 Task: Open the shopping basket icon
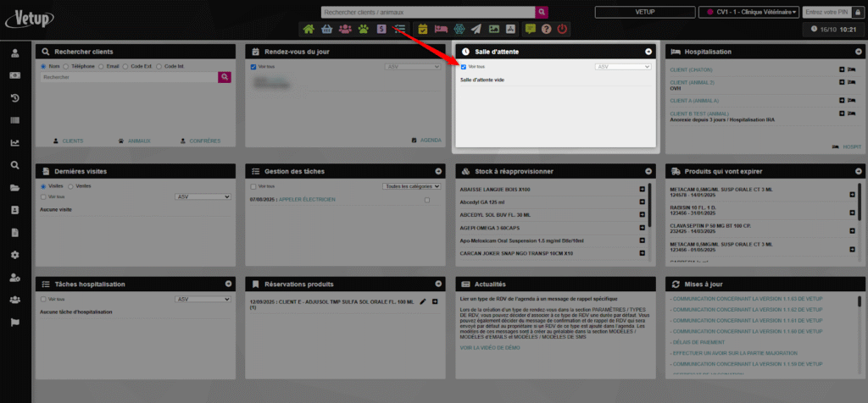326,29
